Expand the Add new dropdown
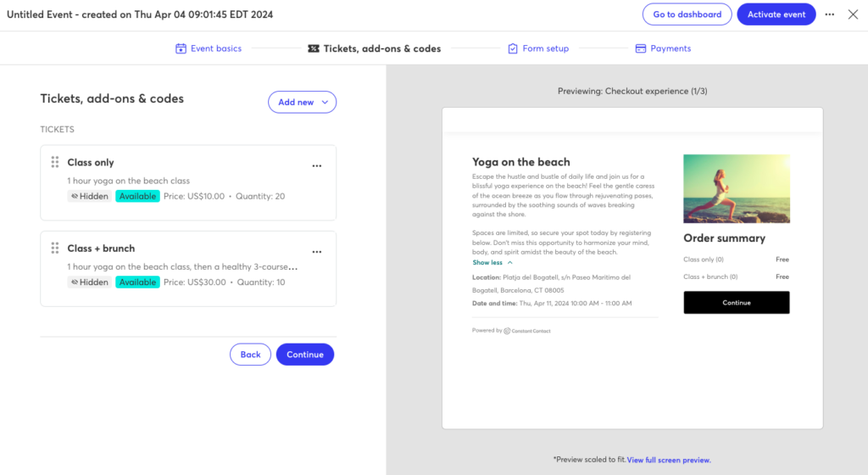Viewport: 868px width, 475px height. [x=303, y=102]
